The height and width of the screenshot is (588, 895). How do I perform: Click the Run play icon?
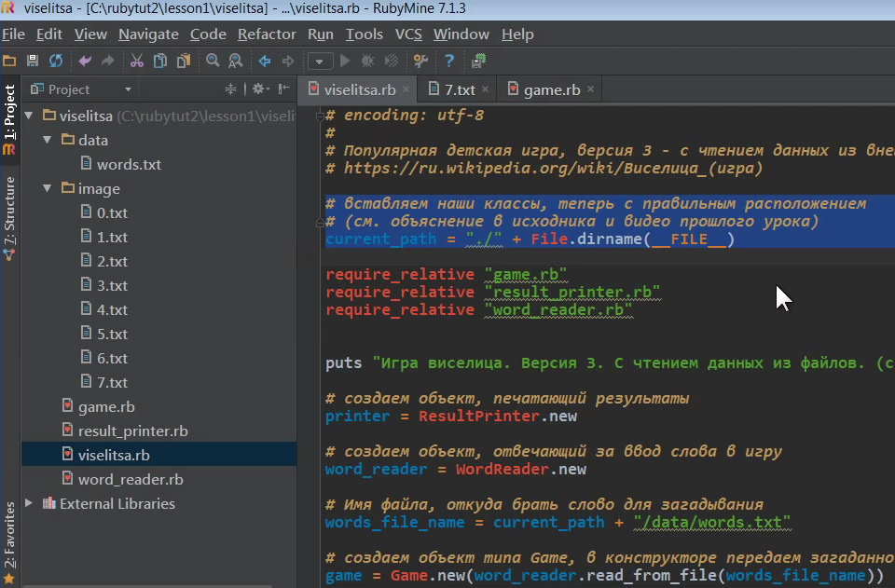coord(345,61)
